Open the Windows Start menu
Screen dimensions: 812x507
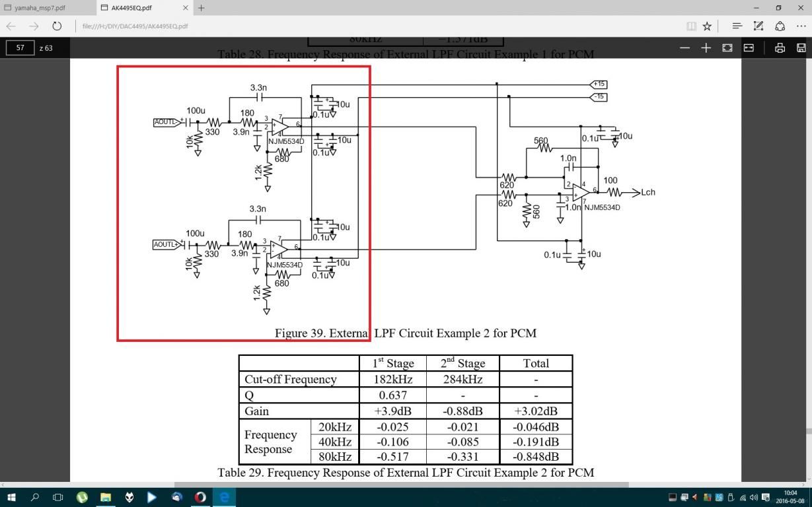(11, 497)
